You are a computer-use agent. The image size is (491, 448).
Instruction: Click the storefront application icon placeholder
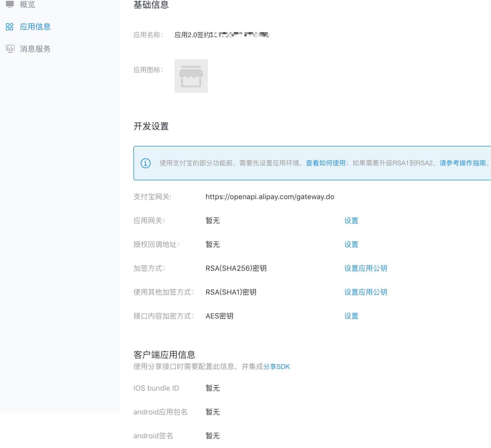pos(191,76)
